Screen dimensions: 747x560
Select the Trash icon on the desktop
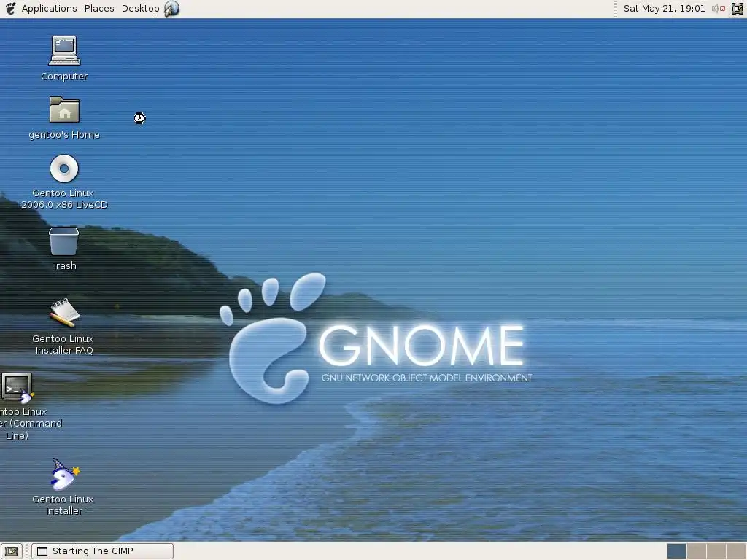pyautogui.click(x=64, y=241)
